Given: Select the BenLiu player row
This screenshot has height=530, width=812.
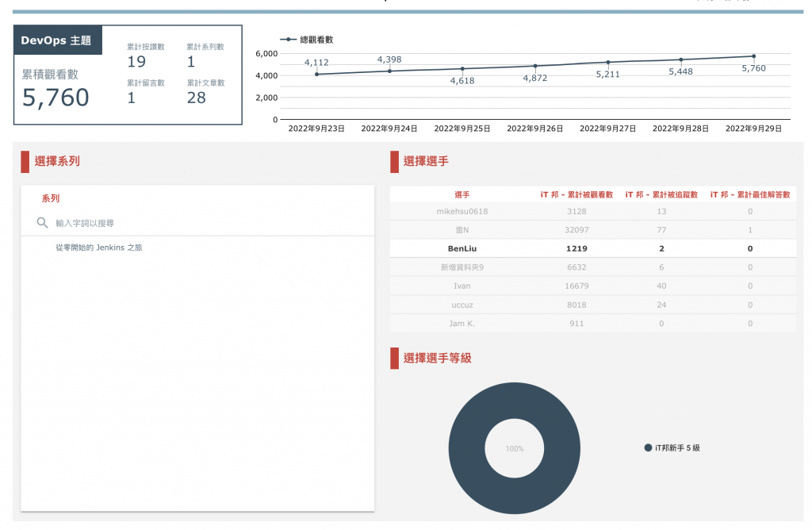Looking at the screenshot, I should click(593, 248).
